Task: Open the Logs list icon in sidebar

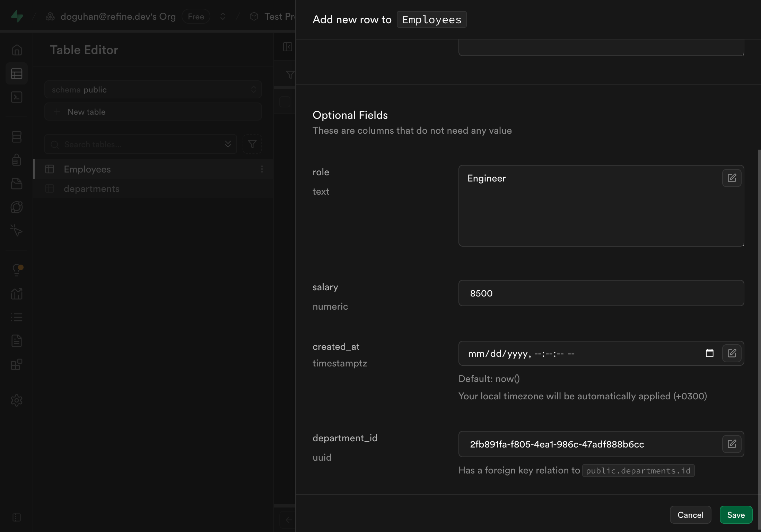Action: tap(17, 317)
